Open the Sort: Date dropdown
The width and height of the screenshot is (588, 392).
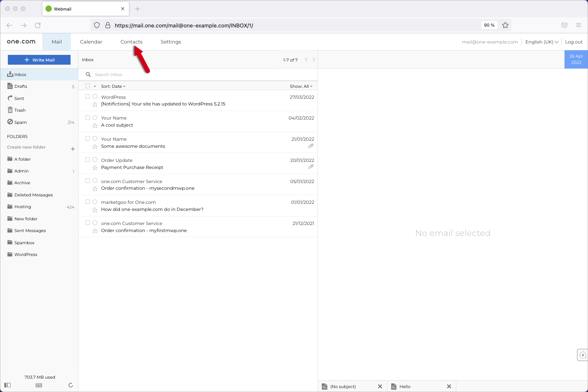click(113, 86)
